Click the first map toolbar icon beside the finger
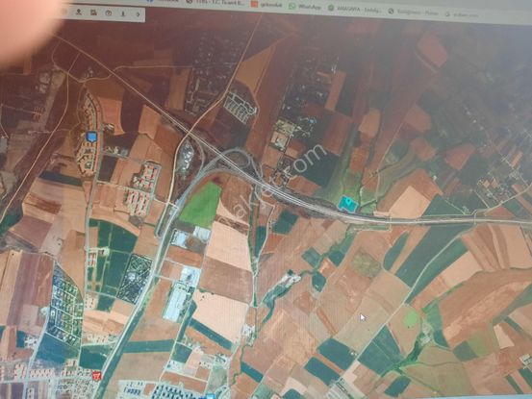This screenshot has width=532, height=399. click(x=64, y=12)
